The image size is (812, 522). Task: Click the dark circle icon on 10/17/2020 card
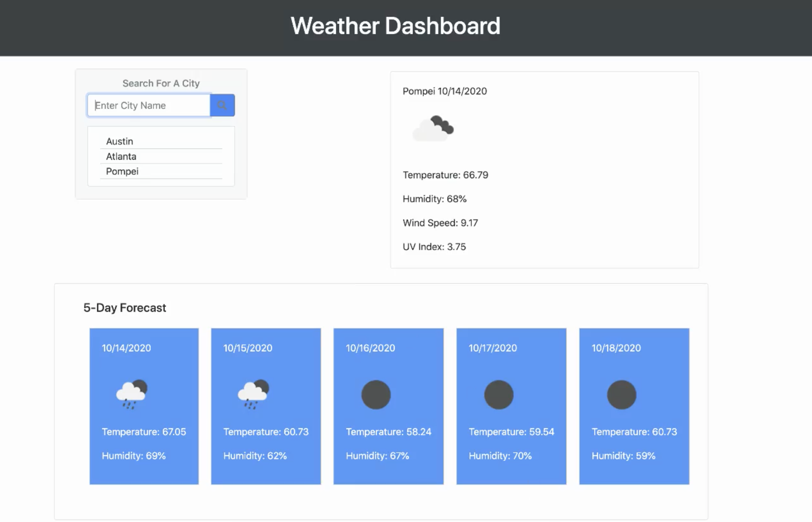click(499, 394)
